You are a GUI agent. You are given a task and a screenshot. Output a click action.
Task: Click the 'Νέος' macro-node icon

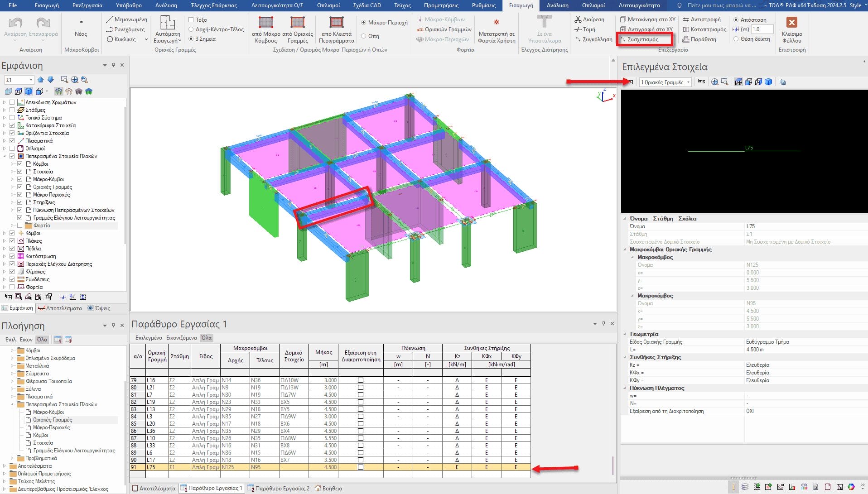tap(81, 22)
